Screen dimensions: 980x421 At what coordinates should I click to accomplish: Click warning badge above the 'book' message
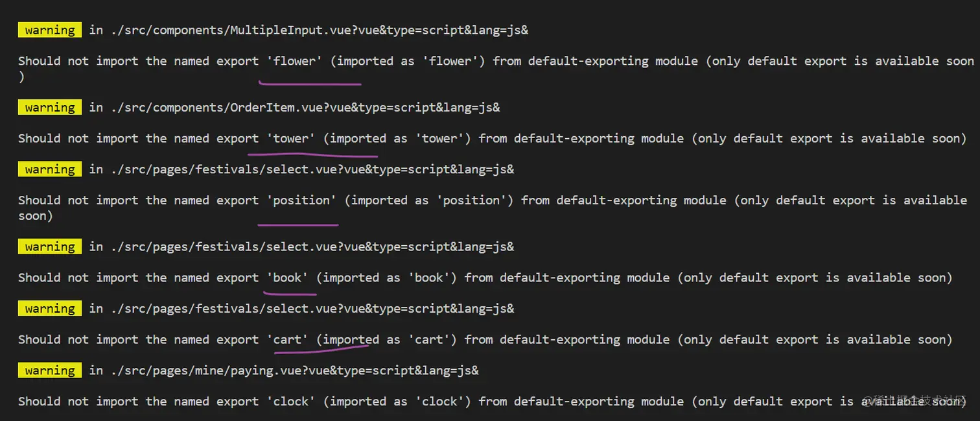tap(50, 247)
